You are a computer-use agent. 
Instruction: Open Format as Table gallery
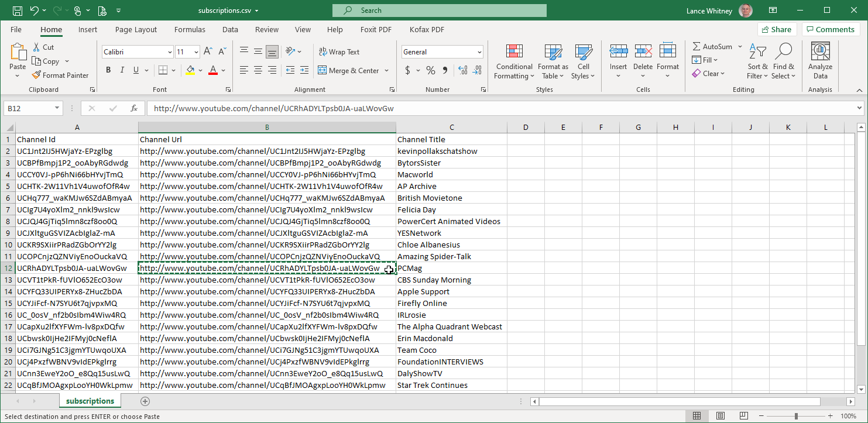pyautogui.click(x=553, y=61)
